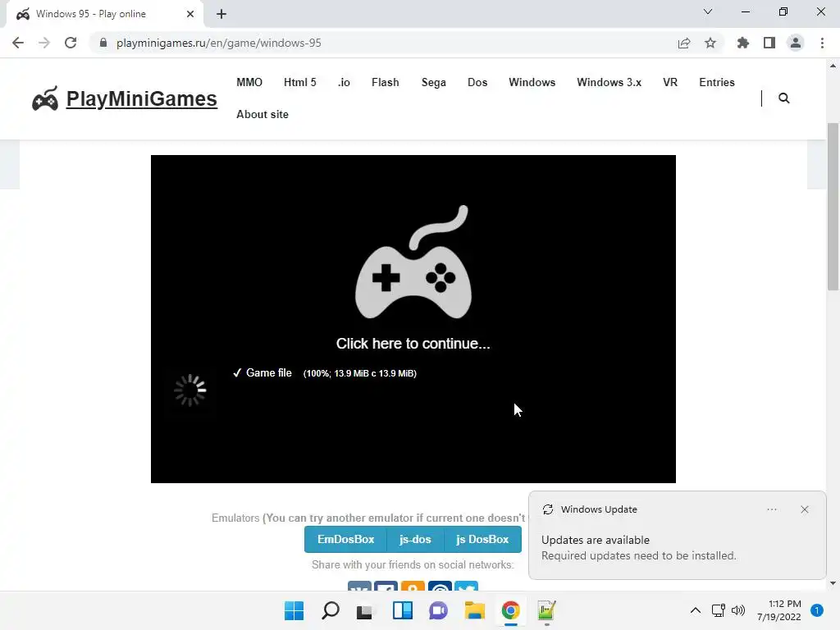
Task: Dismiss the Windows Update notification
Action: click(x=805, y=509)
